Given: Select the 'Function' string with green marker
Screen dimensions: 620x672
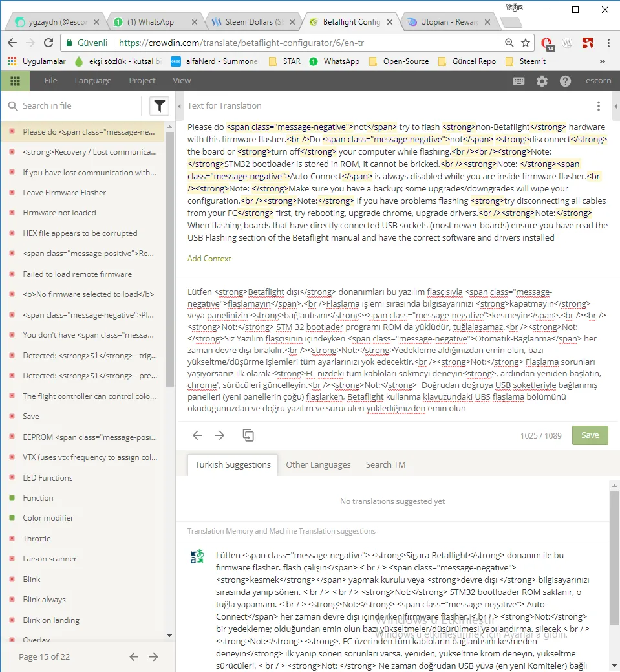Looking at the screenshot, I should coord(83,498).
